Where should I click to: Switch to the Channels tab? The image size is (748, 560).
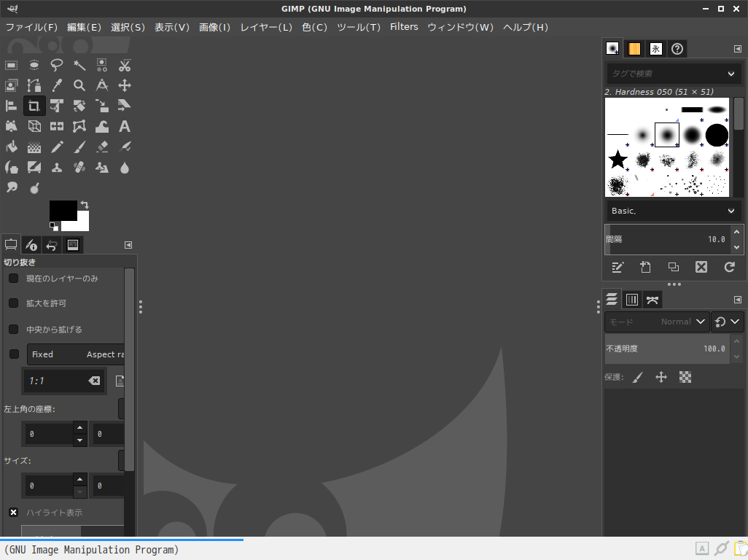pos(632,300)
